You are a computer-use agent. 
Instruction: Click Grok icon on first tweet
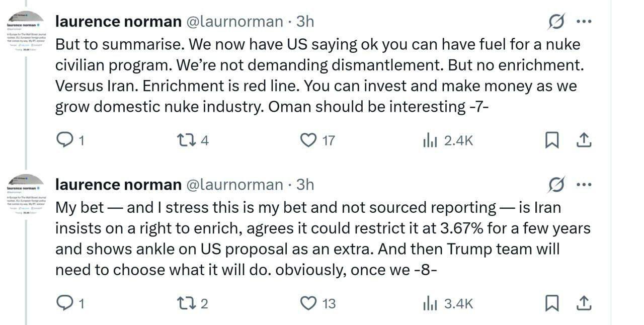pyautogui.click(x=556, y=22)
